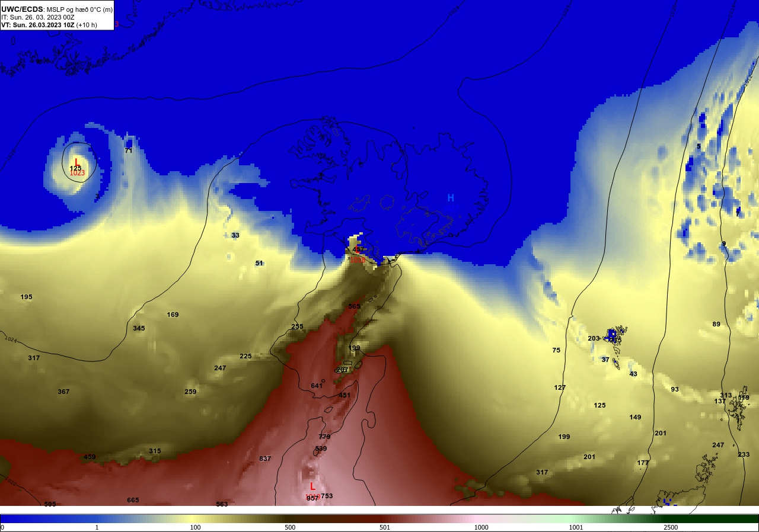Viewport: 759px width, 532px height.
Task: Click the map value 37
Action: (x=605, y=360)
